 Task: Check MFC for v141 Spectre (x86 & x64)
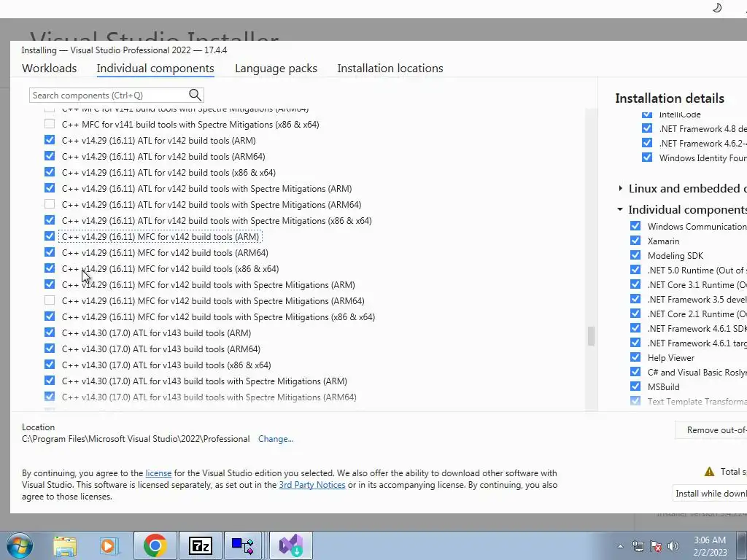(x=50, y=124)
